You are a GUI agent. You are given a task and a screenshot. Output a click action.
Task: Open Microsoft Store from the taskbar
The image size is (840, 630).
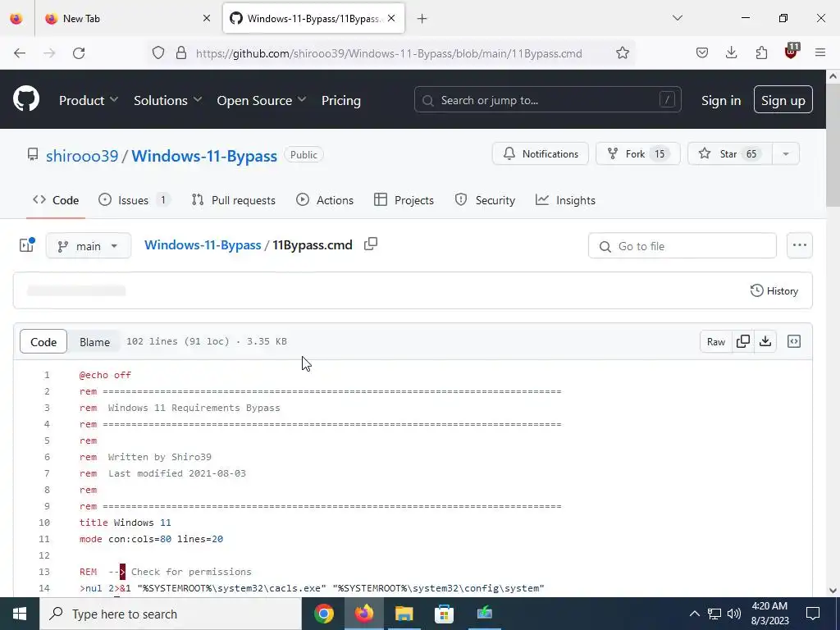point(444,614)
